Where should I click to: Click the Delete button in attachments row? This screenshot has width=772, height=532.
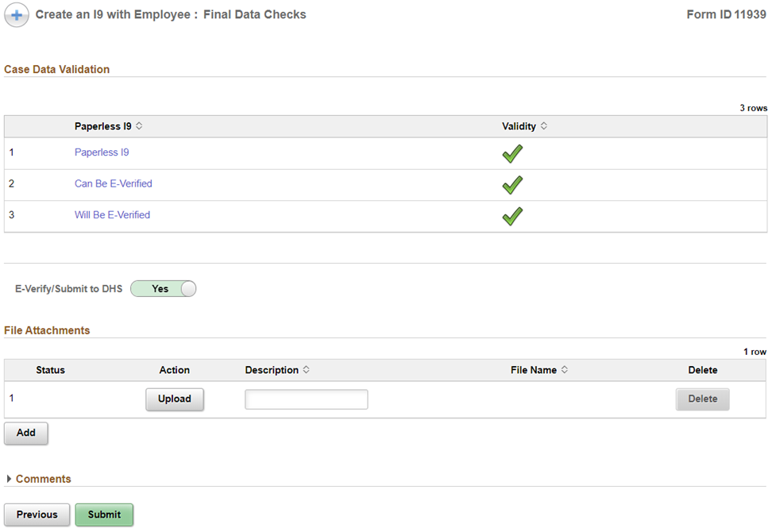pyautogui.click(x=702, y=399)
